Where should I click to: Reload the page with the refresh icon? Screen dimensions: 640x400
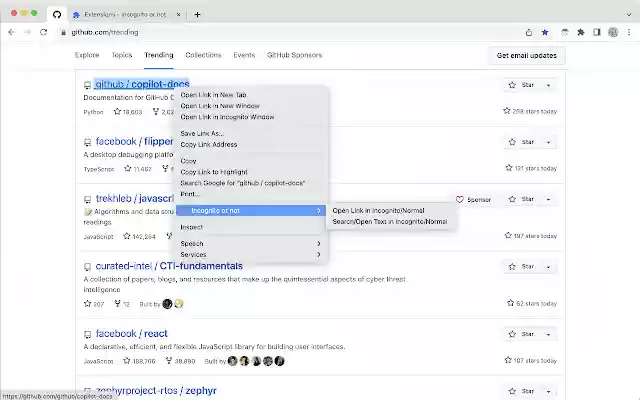pyautogui.click(x=44, y=32)
